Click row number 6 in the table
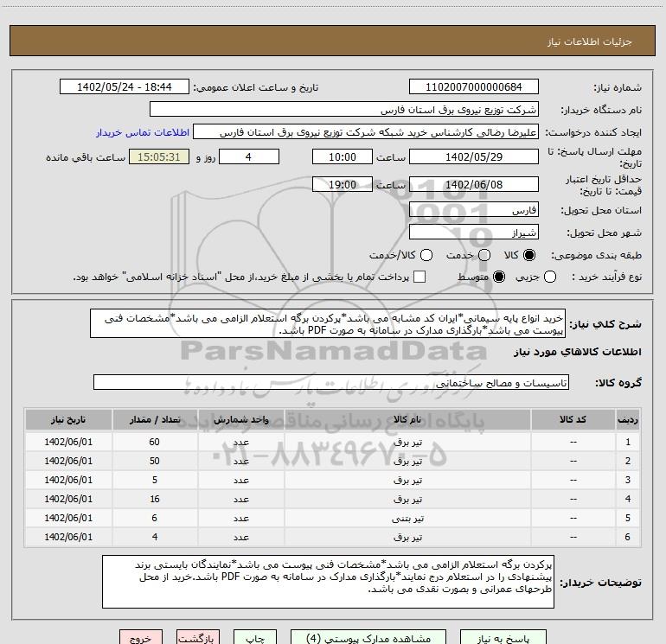Image resolution: width=666 pixels, height=644 pixels. coord(628,537)
